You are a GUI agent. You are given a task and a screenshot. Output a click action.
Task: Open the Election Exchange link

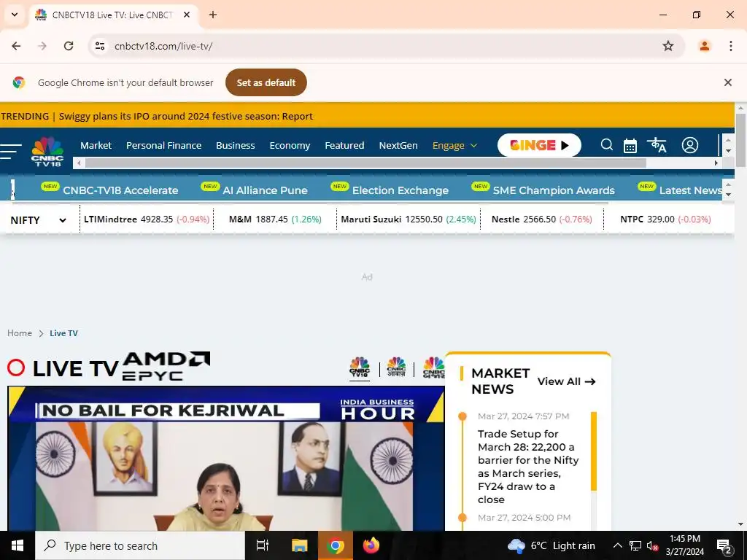(400, 190)
